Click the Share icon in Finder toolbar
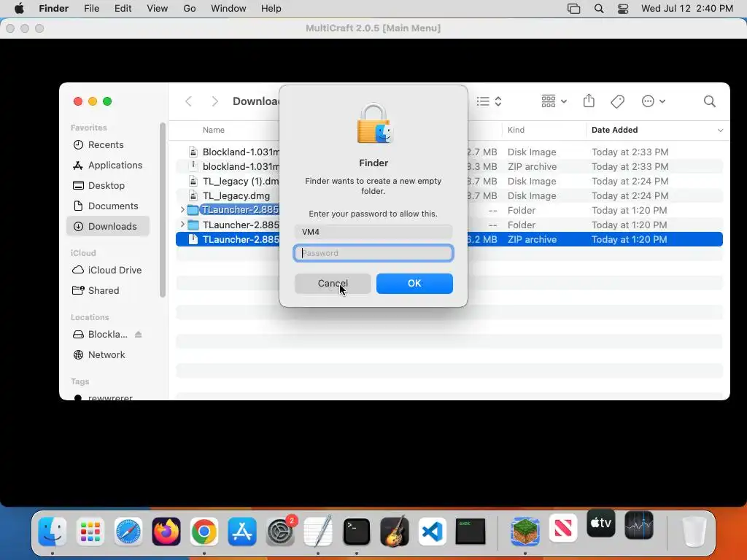 click(589, 101)
